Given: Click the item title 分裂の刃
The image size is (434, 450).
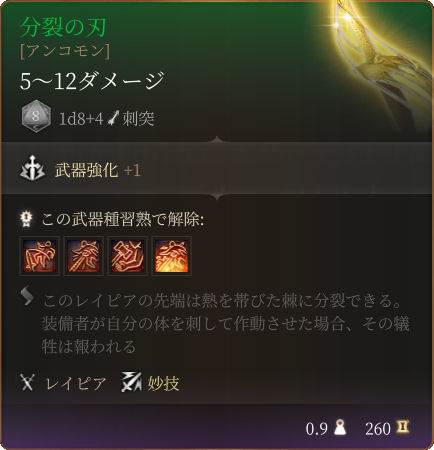Looking at the screenshot, I should 63,27.
